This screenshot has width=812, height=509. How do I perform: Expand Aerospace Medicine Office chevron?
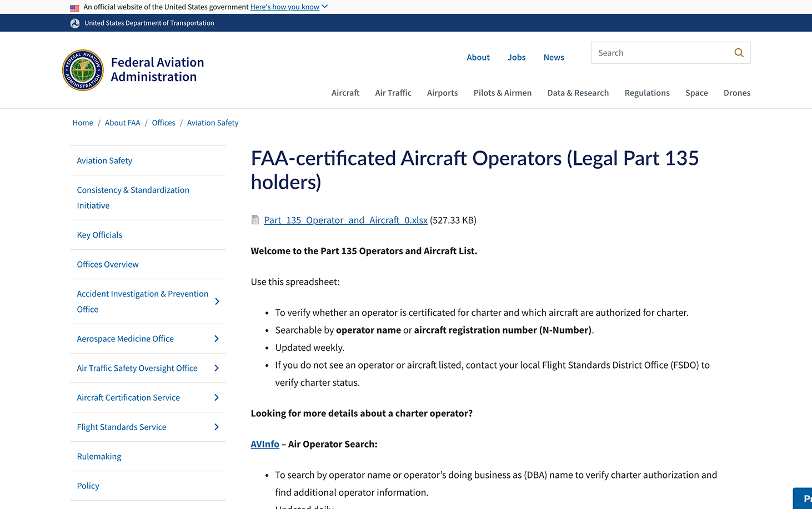[217, 339]
